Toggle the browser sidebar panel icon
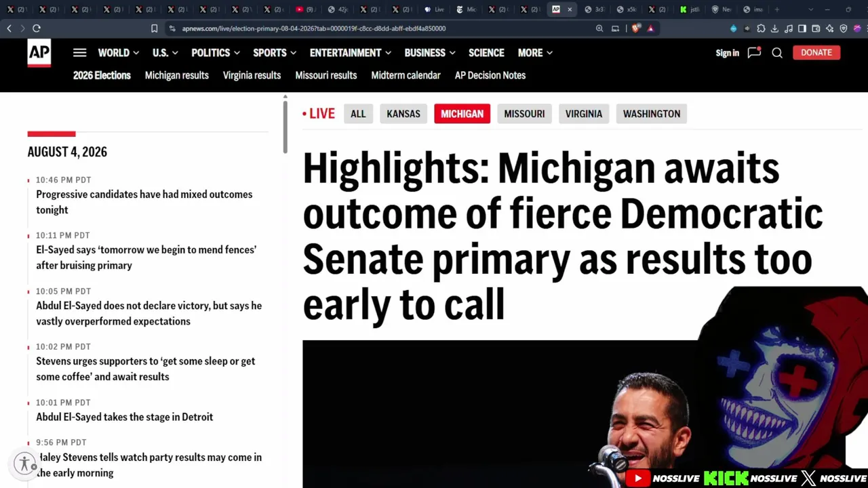This screenshot has height=488, width=868. point(802,28)
